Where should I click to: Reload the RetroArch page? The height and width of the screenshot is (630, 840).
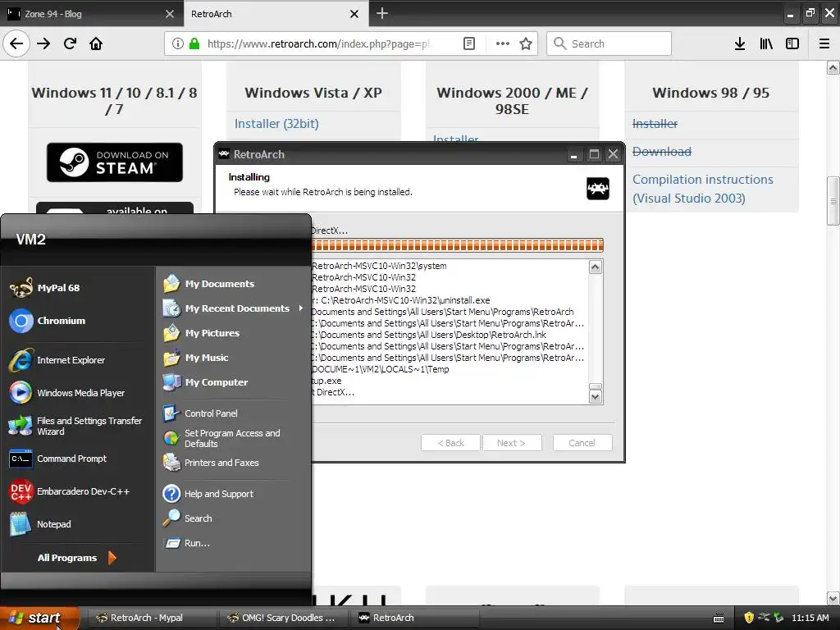[70, 43]
